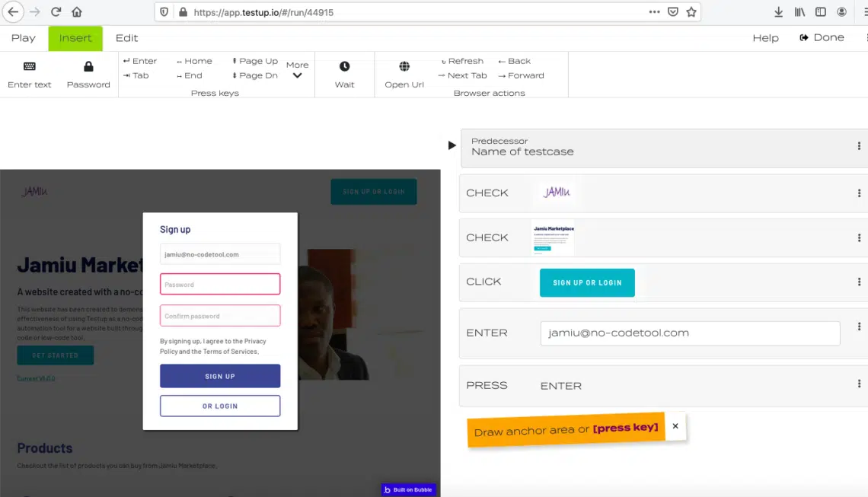
Task: Insert a Page Dn key press
Action: click(254, 75)
